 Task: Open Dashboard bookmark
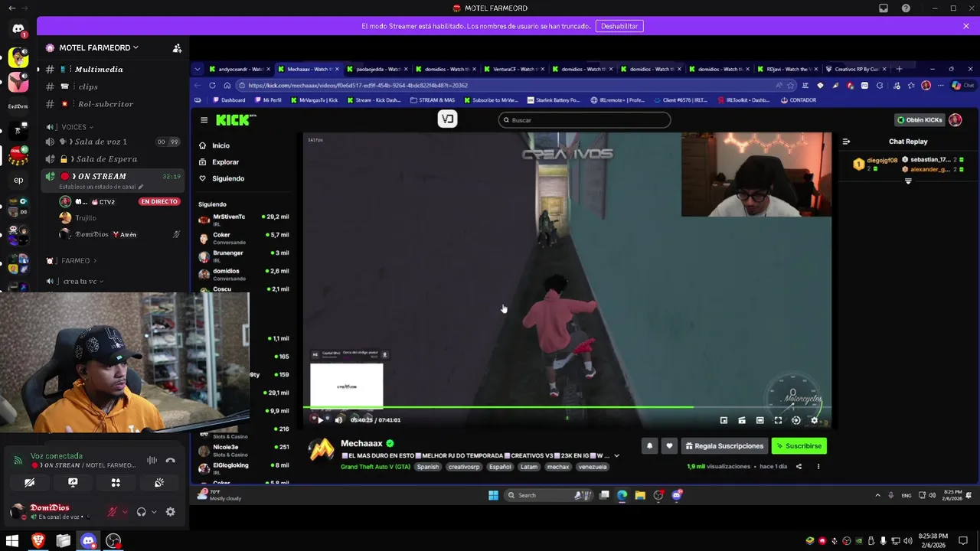[x=229, y=100]
